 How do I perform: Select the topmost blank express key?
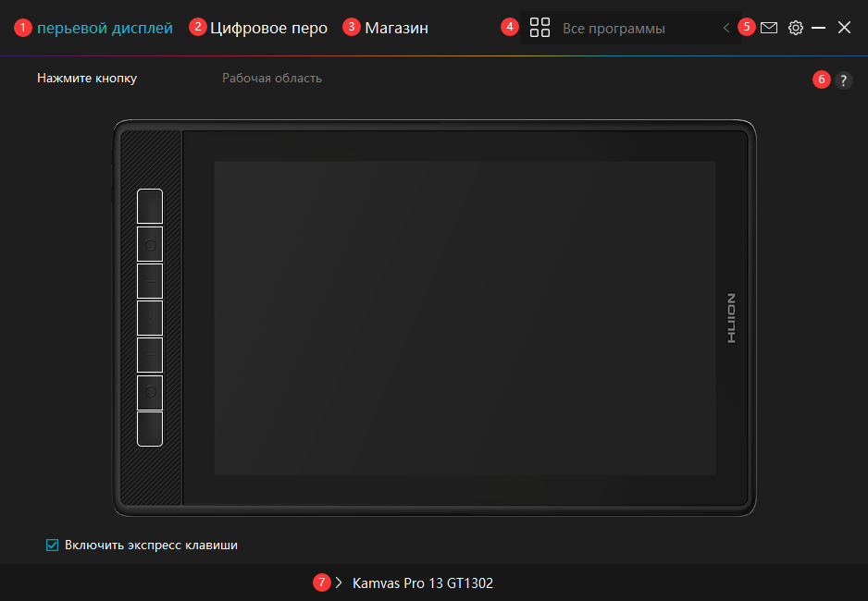coord(150,206)
